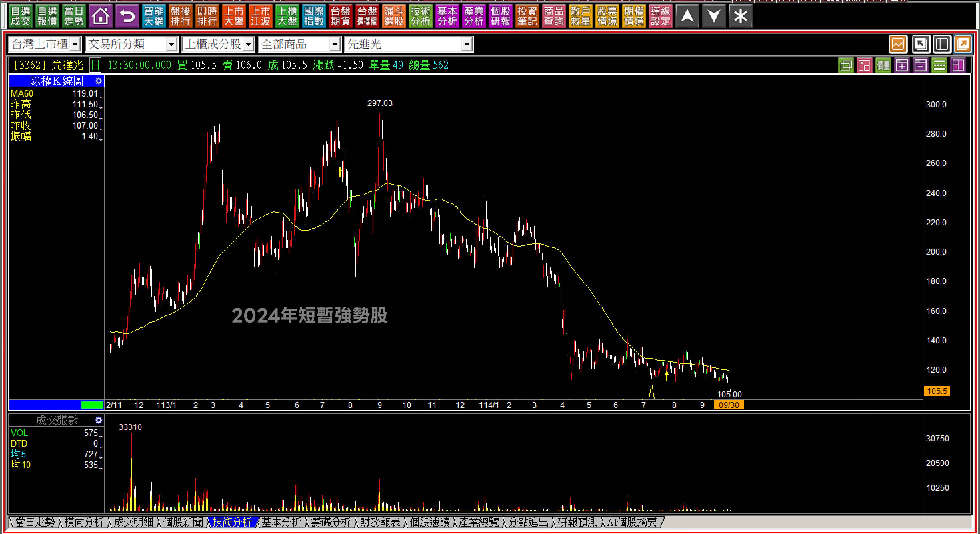Click the orange line chart icon
Viewport: 980px width, 534px height.
(x=898, y=45)
